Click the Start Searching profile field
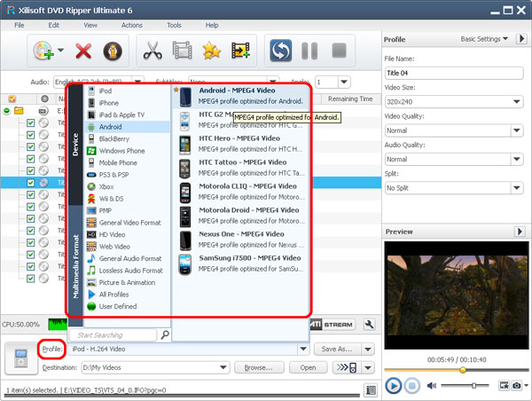 coord(113,335)
